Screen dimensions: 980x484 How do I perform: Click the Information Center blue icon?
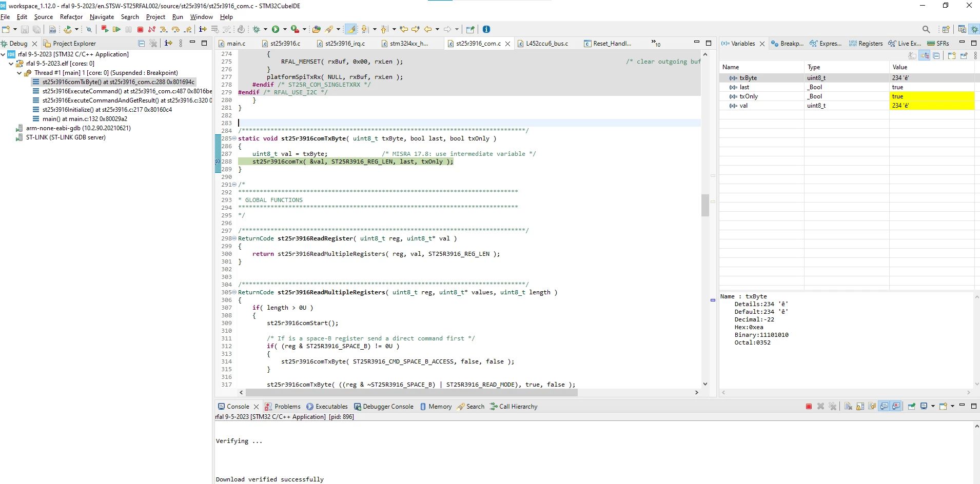(x=486, y=29)
